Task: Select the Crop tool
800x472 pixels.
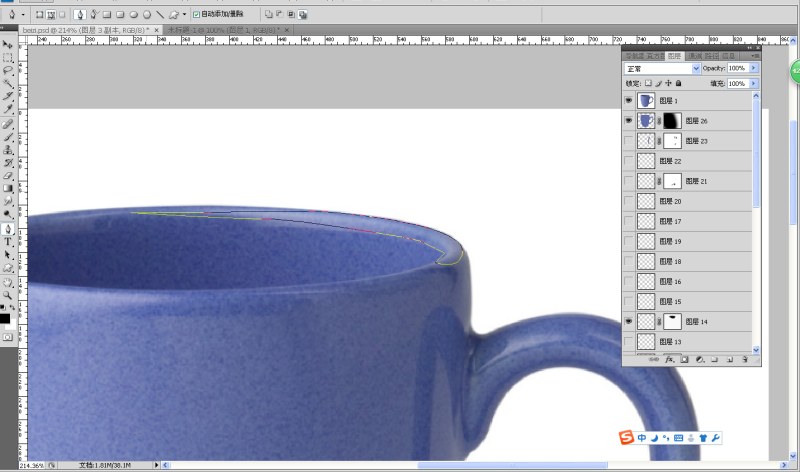Action: pos(8,96)
